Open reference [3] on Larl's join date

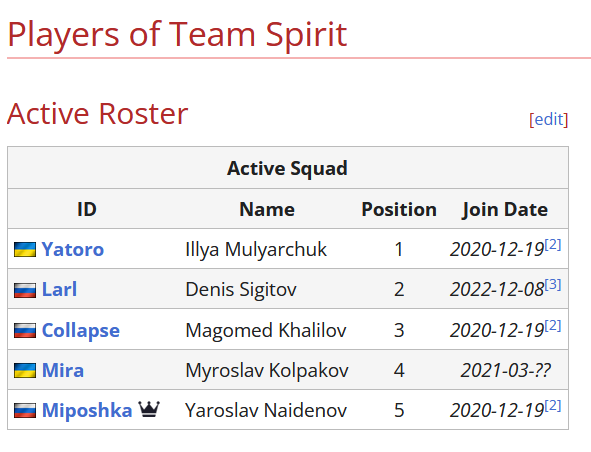[x=553, y=284]
